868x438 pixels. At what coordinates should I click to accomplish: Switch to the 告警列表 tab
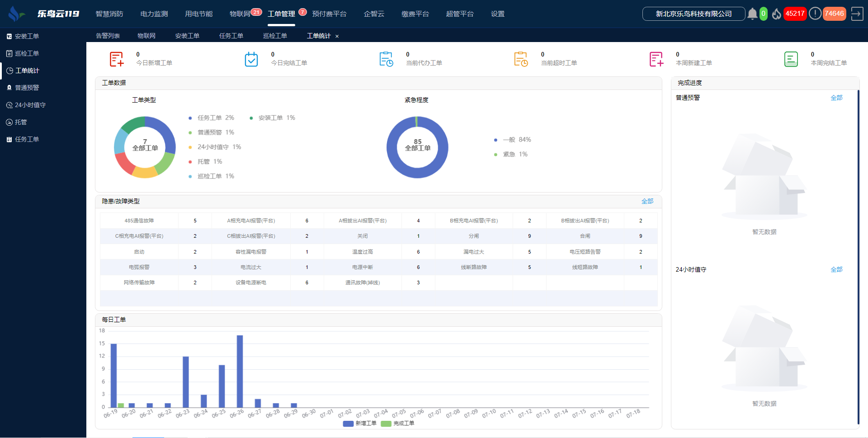tap(108, 36)
